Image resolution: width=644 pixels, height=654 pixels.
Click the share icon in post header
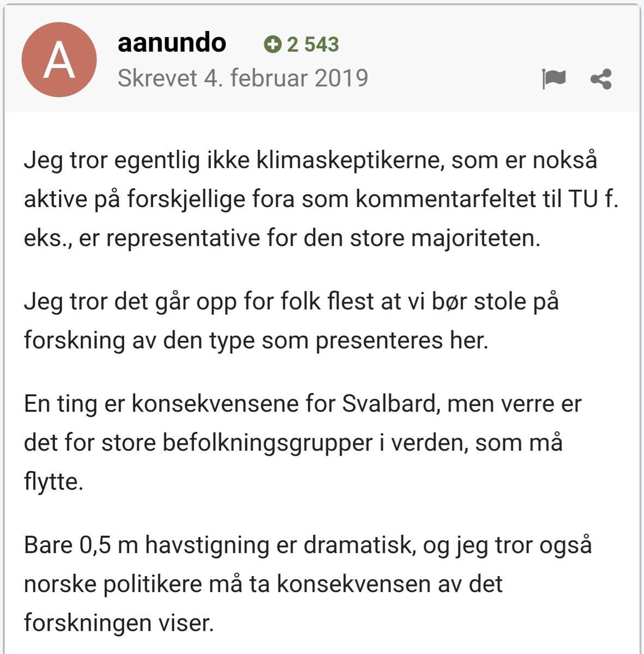tap(601, 79)
